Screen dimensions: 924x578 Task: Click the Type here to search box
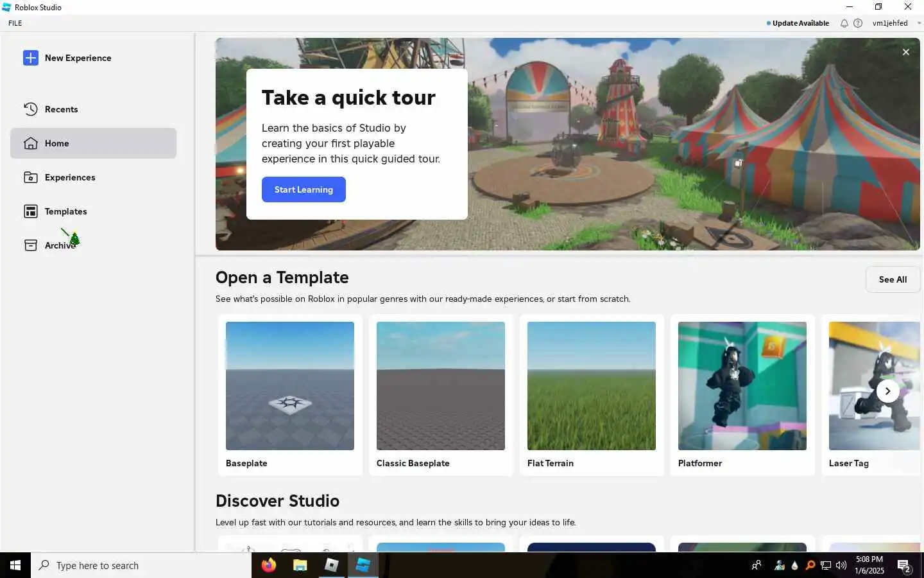point(141,565)
